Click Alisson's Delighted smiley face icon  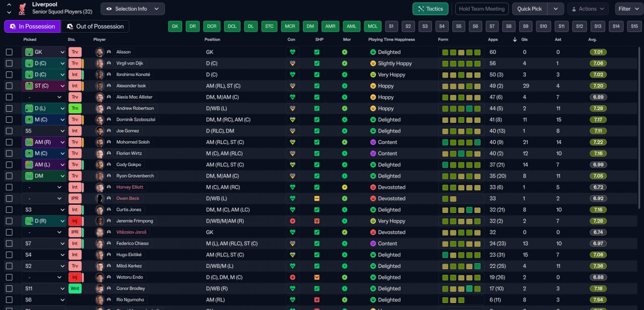[373, 52]
